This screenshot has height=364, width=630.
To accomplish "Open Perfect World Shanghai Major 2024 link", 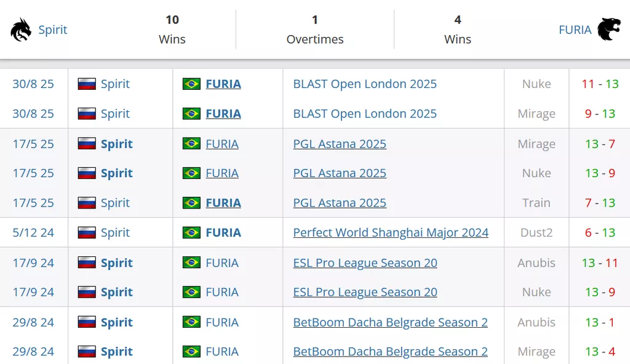I will click(391, 233).
